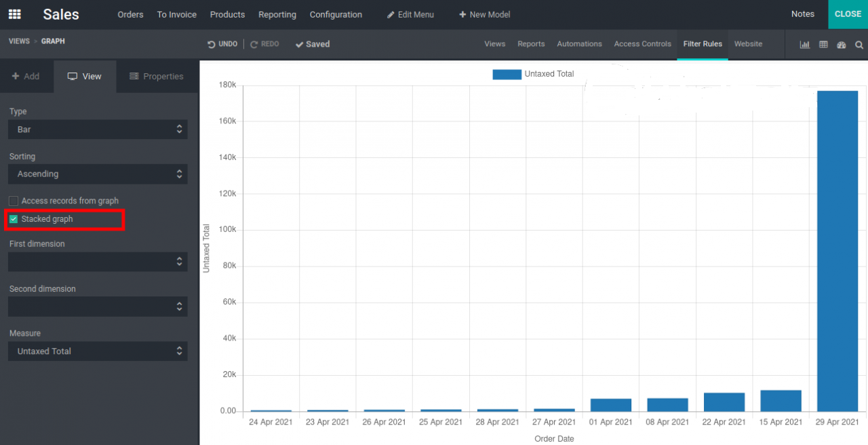Toggle the Untaxed Total legend swatch
This screenshot has height=445, width=868.
[507, 75]
